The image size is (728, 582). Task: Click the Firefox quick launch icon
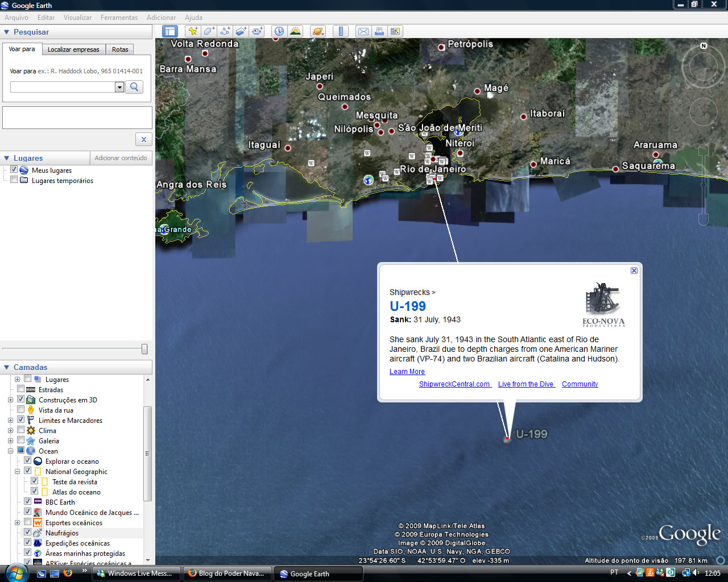[x=68, y=573]
